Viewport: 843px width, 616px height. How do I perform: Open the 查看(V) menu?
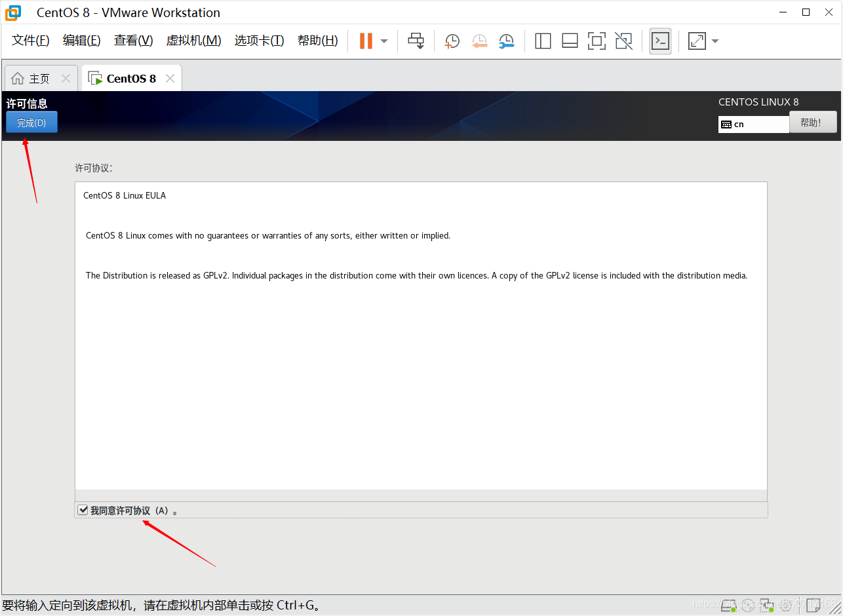pyautogui.click(x=133, y=41)
